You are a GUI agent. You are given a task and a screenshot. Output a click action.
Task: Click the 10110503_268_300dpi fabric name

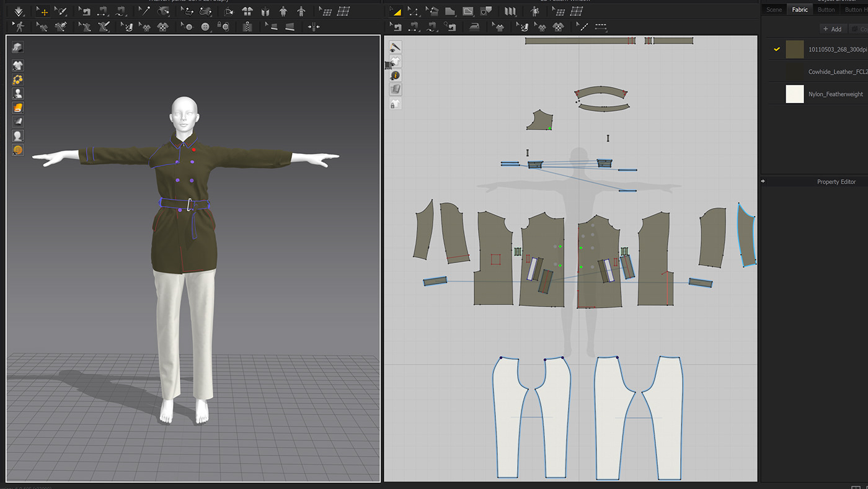point(838,49)
